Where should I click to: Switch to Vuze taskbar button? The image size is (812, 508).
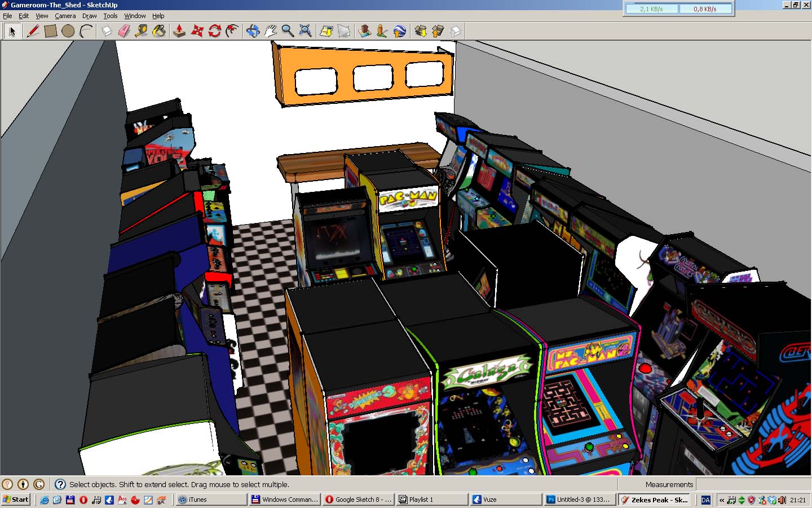pyautogui.click(x=506, y=500)
